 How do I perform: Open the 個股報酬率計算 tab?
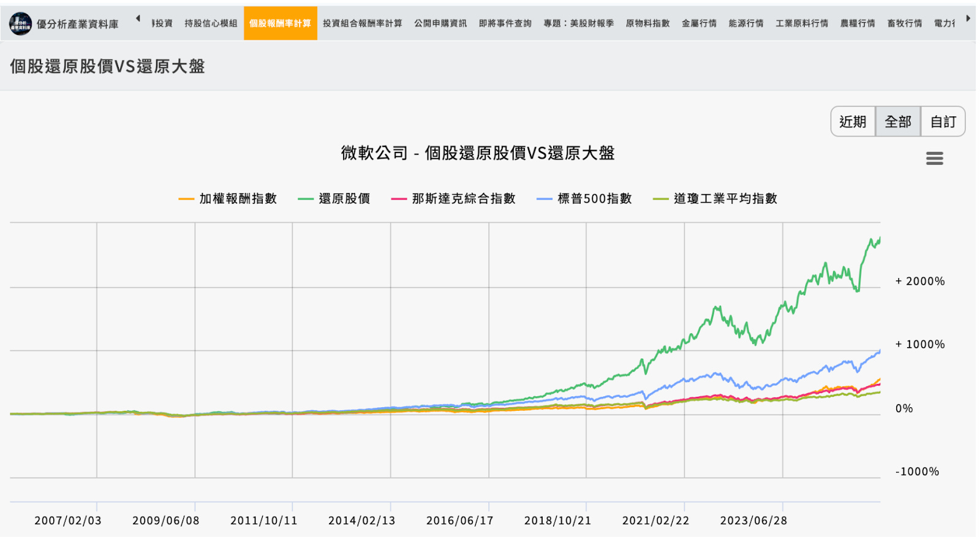point(281,23)
